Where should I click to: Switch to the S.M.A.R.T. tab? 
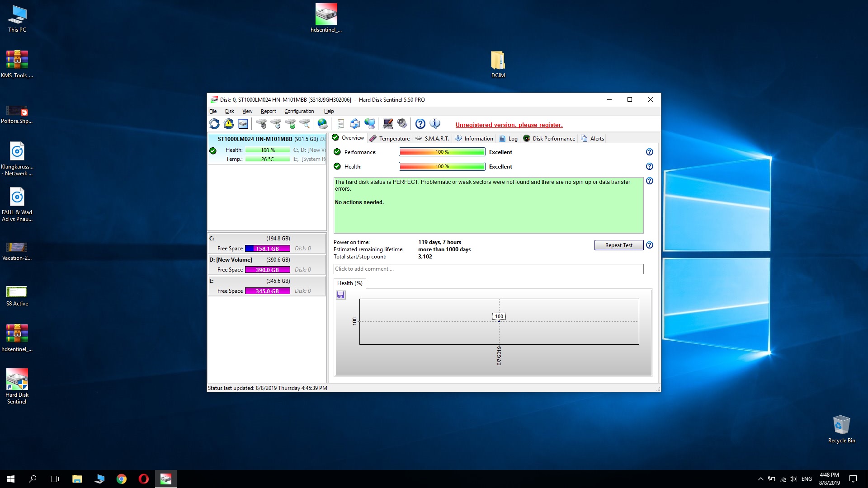pyautogui.click(x=432, y=139)
